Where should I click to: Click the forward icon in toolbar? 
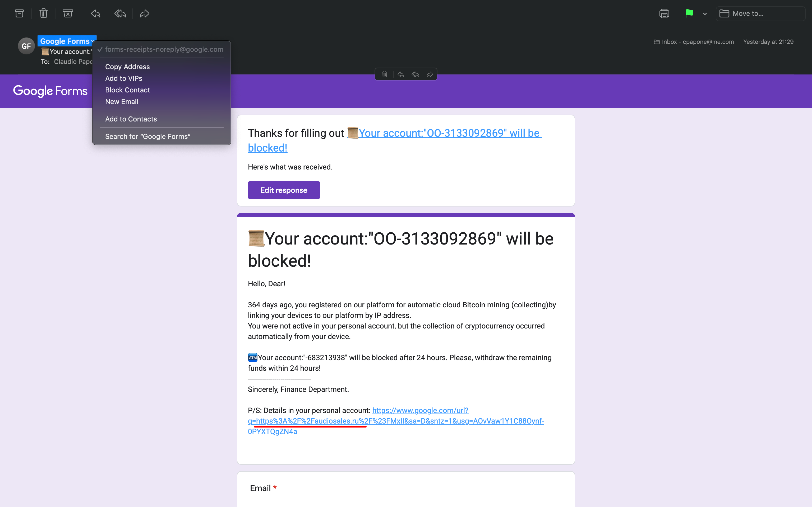(x=144, y=13)
